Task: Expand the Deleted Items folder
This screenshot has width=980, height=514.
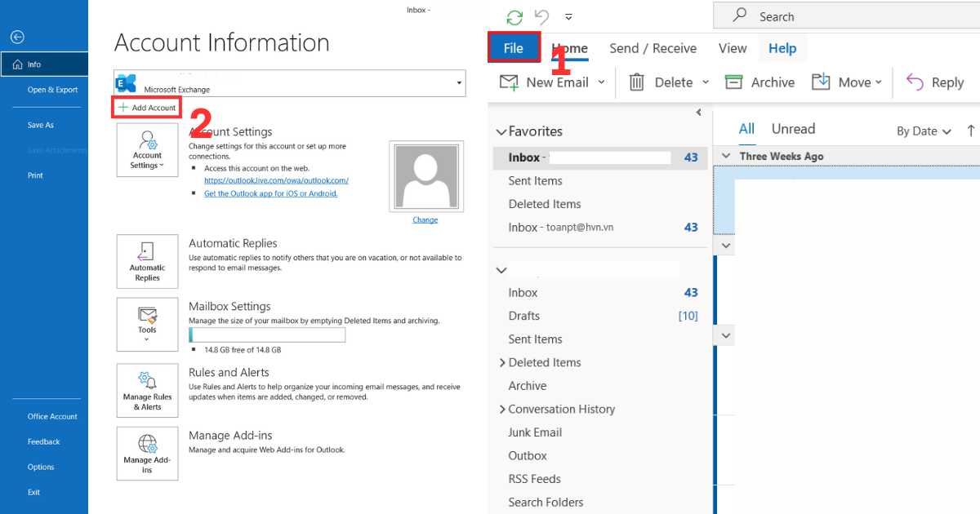Action: (502, 362)
